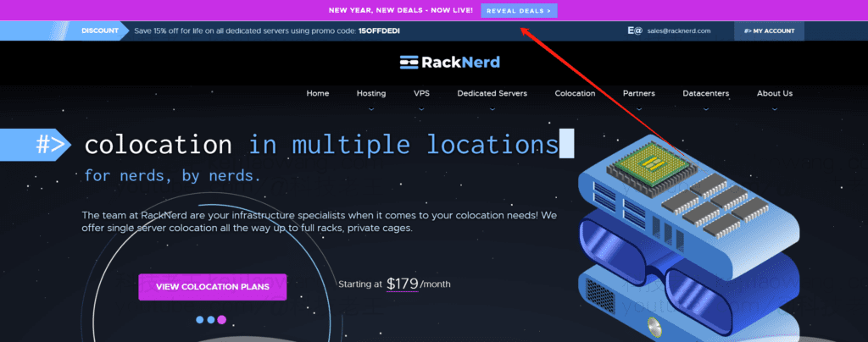Expand the chevron under Hosting
The width and height of the screenshot is (868, 342).
(x=371, y=109)
